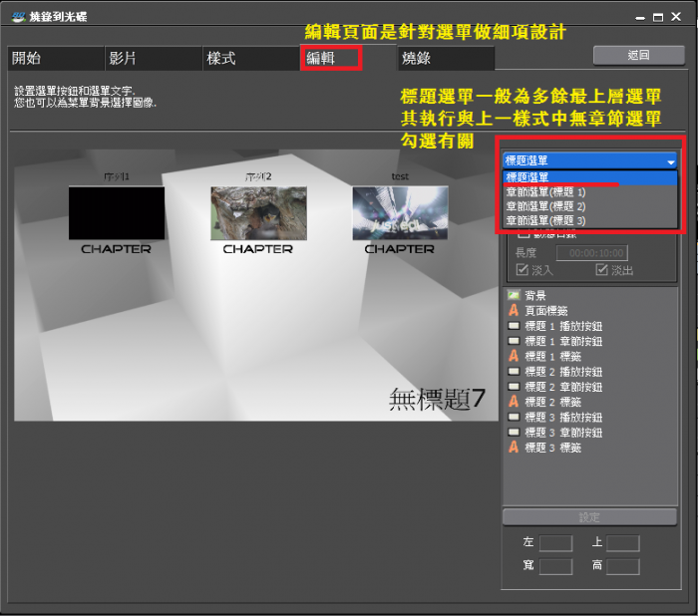Select the second chapter thumbnail 序列2
The height and width of the screenshot is (616, 698).
point(258,213)
